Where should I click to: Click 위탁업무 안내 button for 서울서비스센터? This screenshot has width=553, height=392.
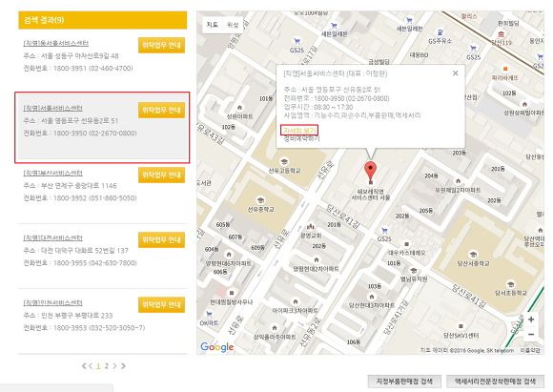[x=161, y=110]
